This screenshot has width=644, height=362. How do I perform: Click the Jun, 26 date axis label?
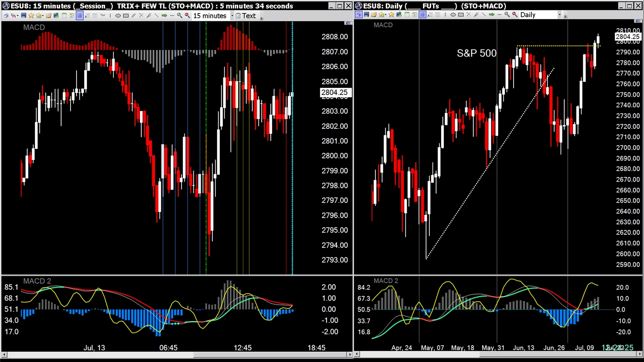pyautogui.click(x=554, y=348)
